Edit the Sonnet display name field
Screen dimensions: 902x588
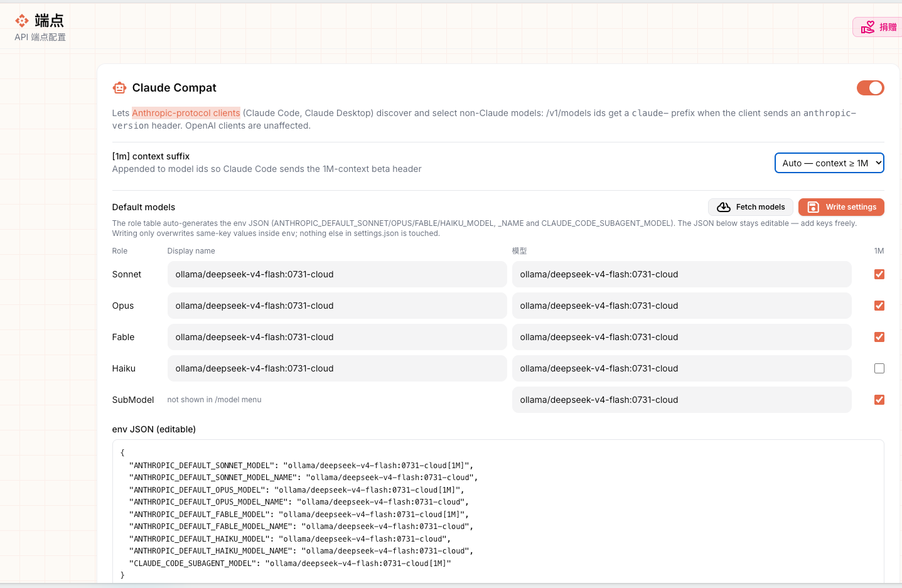(x=337, y=274)
